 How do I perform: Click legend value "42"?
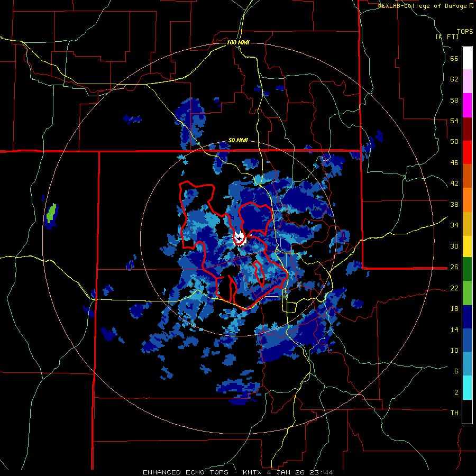pos(454,184)
